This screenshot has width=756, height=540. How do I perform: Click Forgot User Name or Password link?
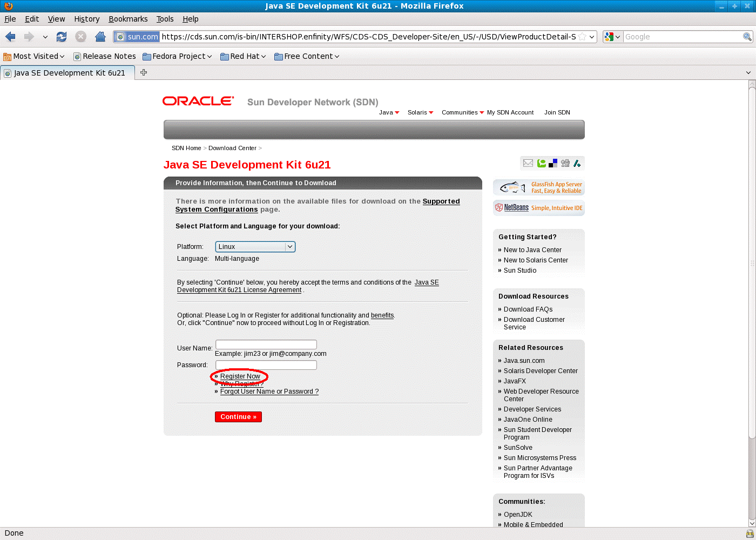[269, 391]
